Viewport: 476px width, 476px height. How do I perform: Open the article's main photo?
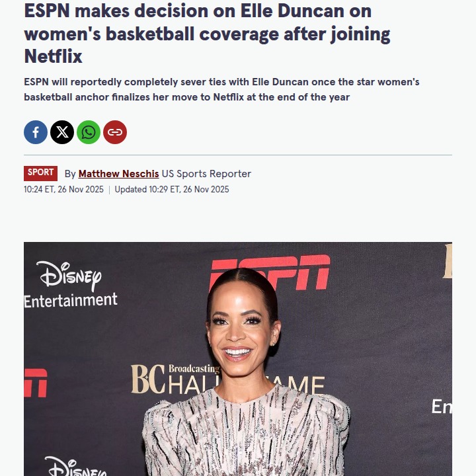click(238, 359)
